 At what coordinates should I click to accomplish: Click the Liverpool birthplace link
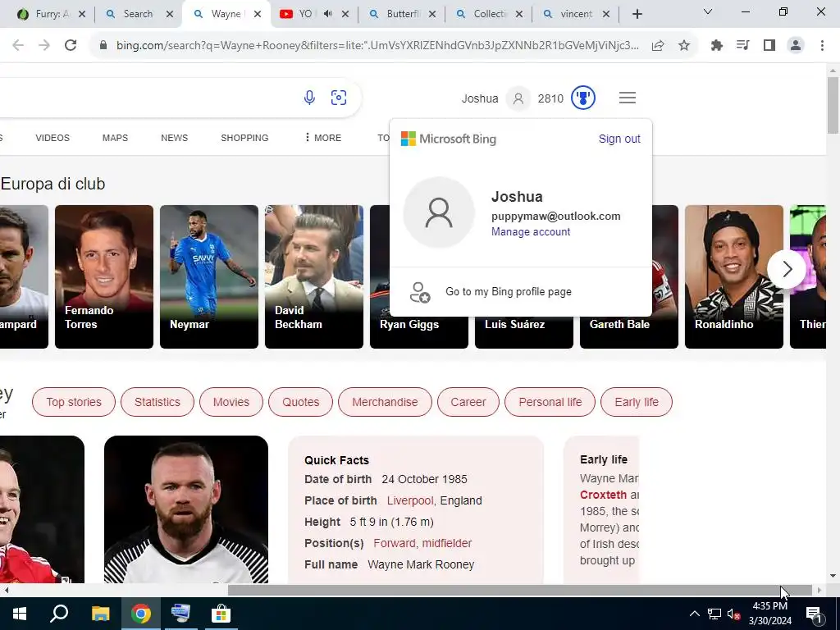click(x=410, y=500)
